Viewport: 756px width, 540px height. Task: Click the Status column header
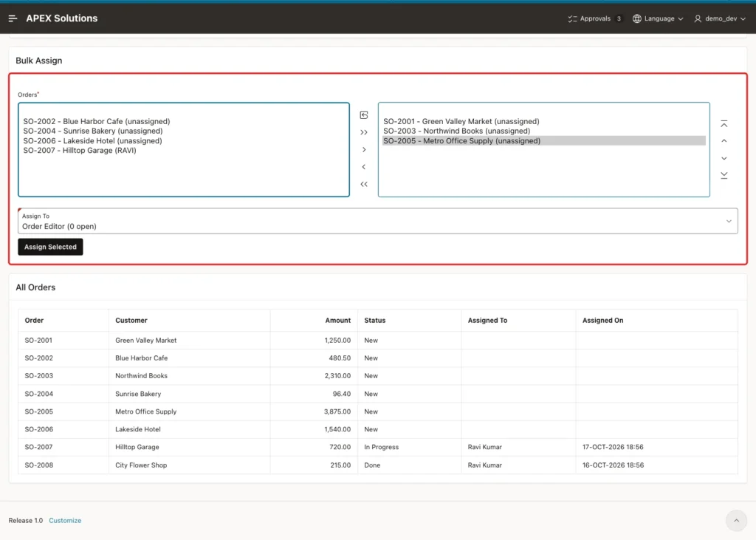click(x=374, y=321)
